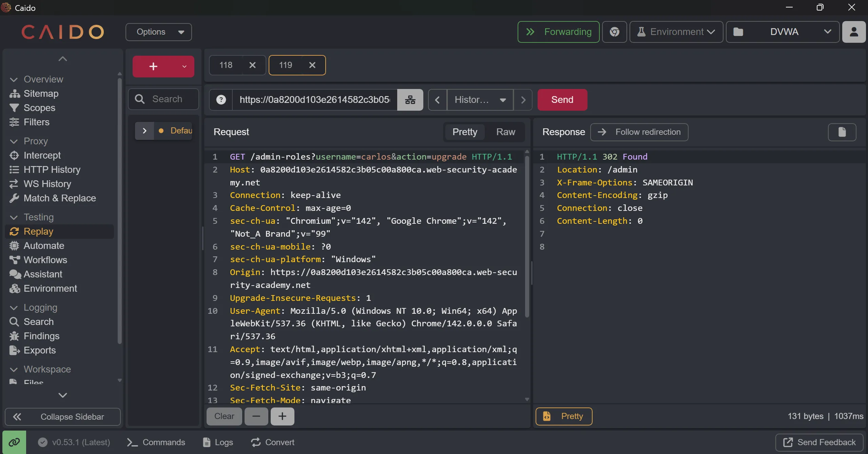Expand the Default collection chevron
Screen dimensions: 868x454
point(144,131)
